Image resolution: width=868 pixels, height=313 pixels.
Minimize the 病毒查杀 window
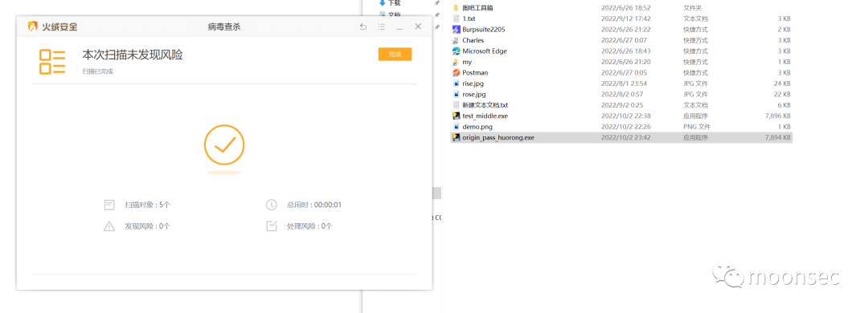pyautogui.click(x=399, y=26)
